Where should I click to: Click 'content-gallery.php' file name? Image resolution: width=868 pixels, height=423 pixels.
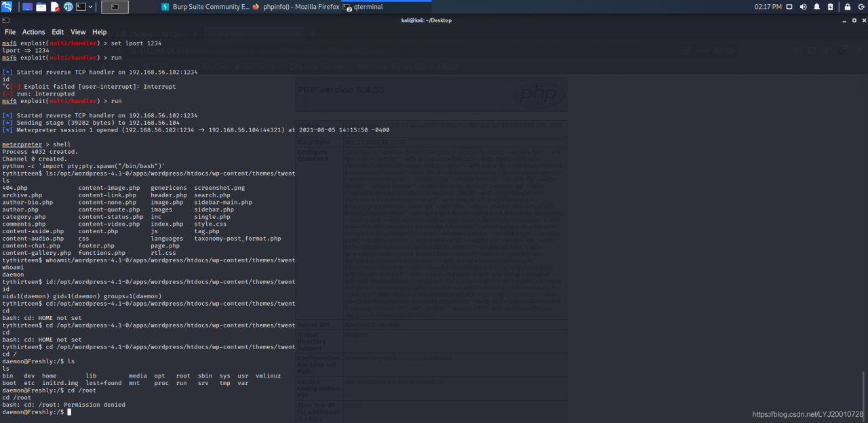pyautogui.click(x=37, y=253)
